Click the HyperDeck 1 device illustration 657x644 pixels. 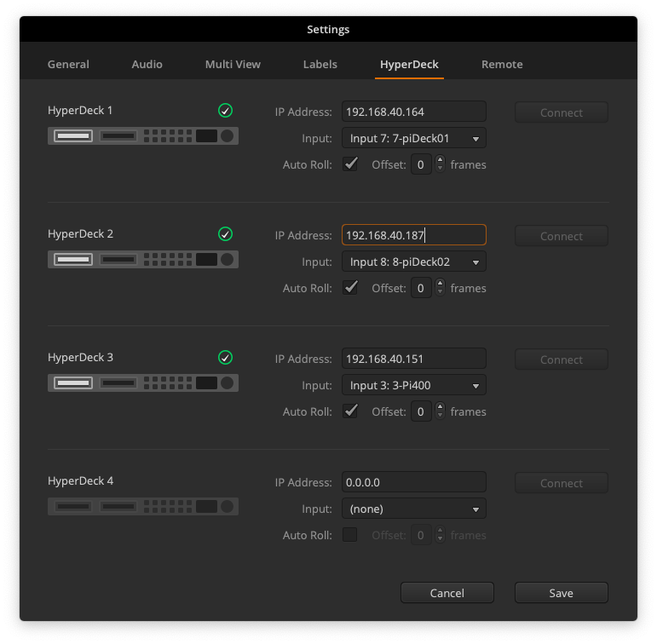pos(143,136)
